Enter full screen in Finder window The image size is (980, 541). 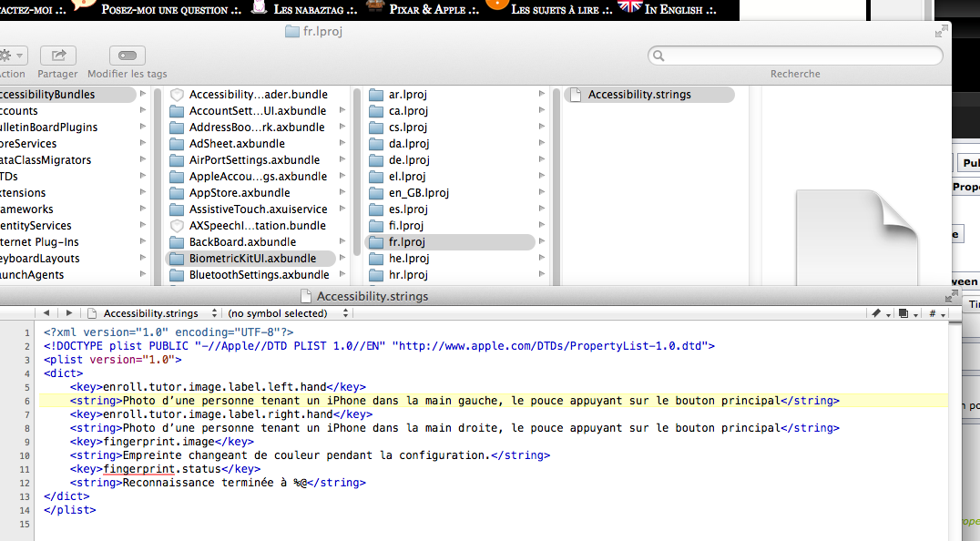click(x=940, y=32)
